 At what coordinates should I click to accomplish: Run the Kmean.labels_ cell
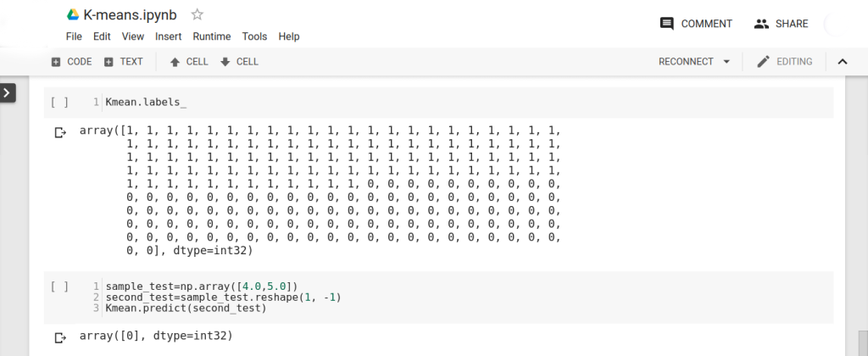pyautogui.click(x=59, y=103)
